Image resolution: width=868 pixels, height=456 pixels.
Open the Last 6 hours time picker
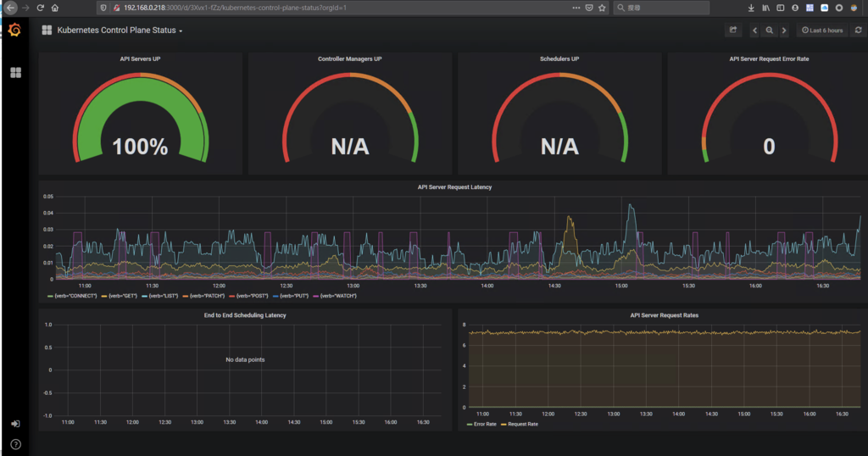pyautogui.click(x=822, y=31)
